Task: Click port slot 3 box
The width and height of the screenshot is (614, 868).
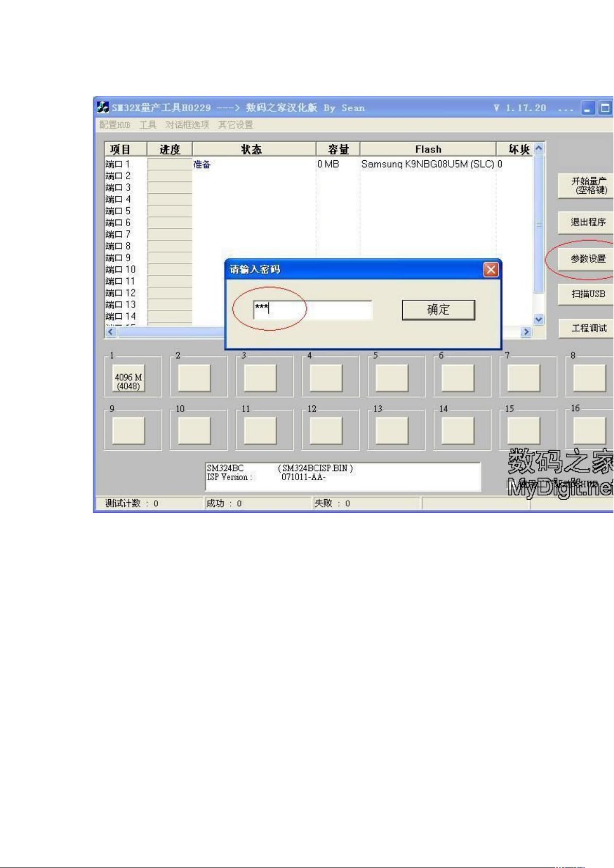Action: click(260, 379)
